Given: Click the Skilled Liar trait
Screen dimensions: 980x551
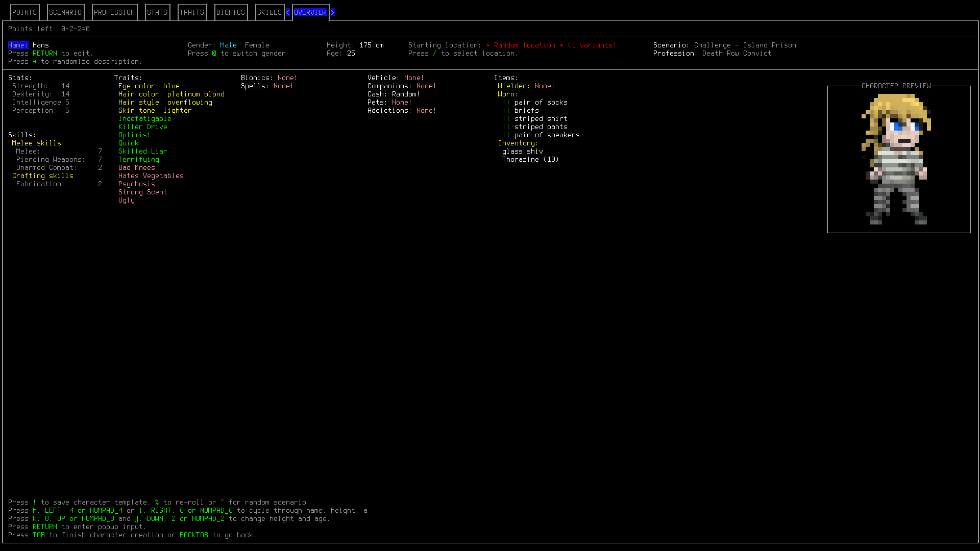Looking at the screenshot, I should coord(143,151).
